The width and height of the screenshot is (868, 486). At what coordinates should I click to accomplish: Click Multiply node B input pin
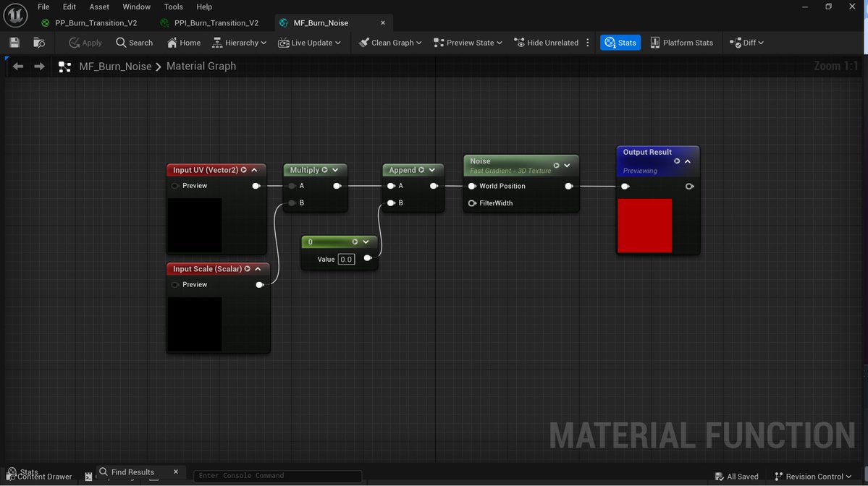click(292, 203)
